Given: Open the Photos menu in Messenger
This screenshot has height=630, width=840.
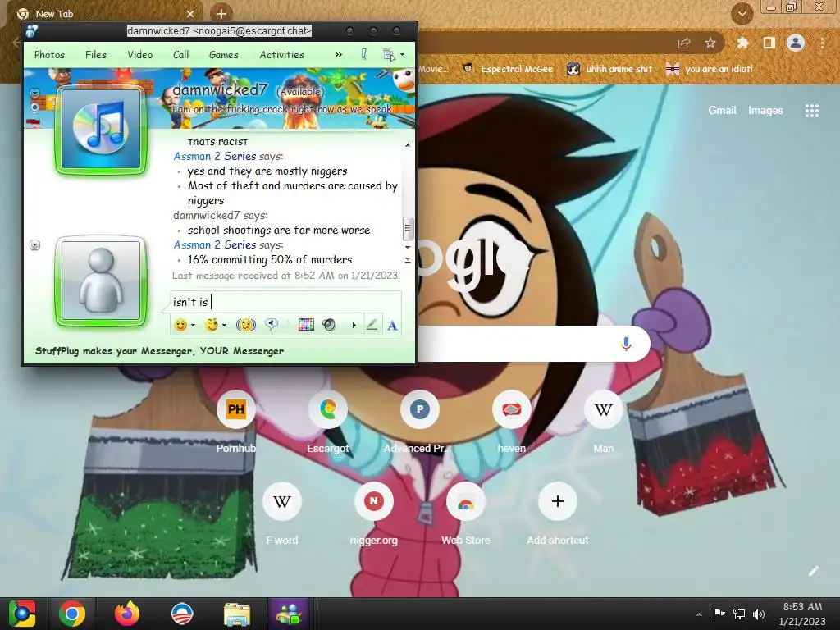Looking at the screenshot, I should [49, 55].
